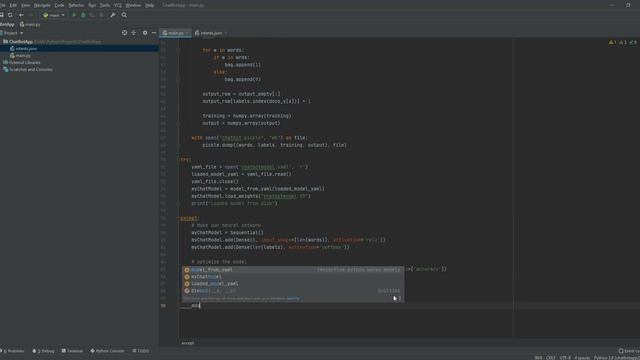The height and width of the screenshot is (360, 640).
Task: Open the Help menu
Action: coord(150,5)
